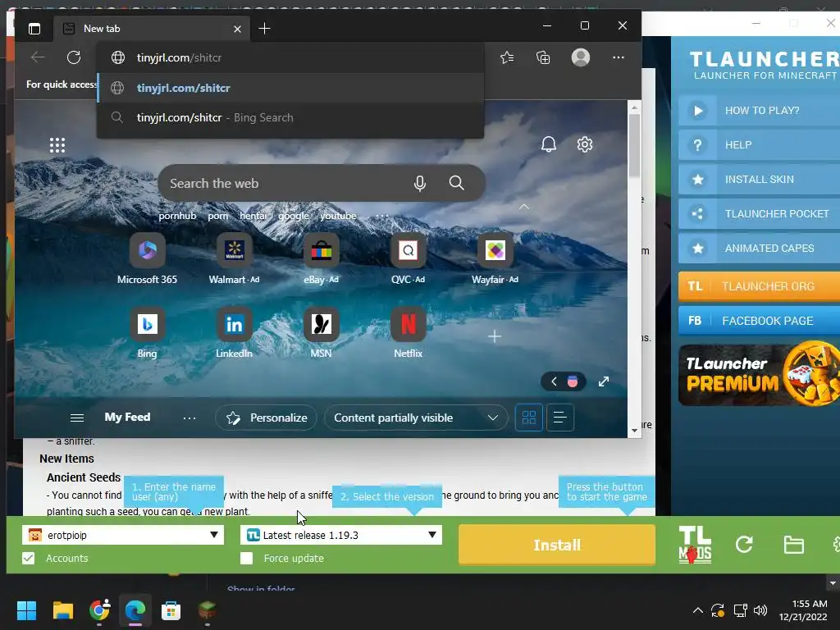The width and height of the screenshot is (840, 630).
Task: Open MSN quick link tile
Action: point(321,333)
